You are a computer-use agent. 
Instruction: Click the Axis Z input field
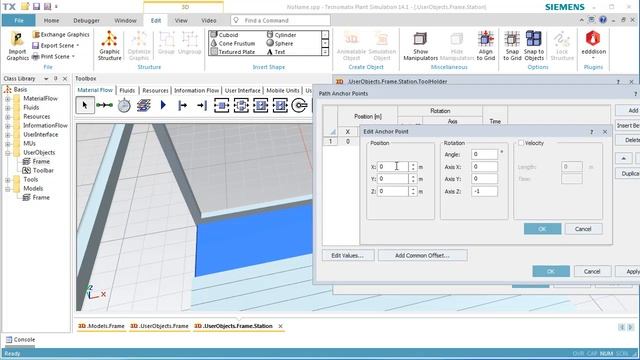(484, 191)
